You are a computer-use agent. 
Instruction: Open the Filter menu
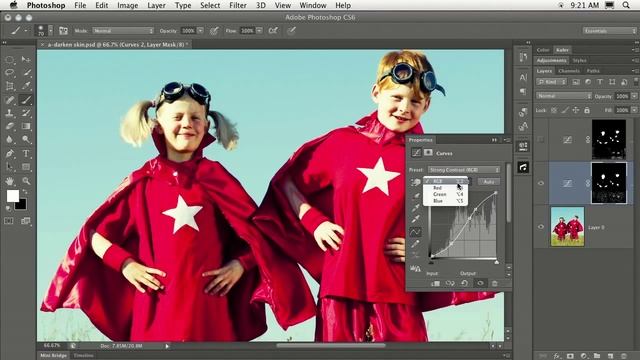[x=238, y=5]
